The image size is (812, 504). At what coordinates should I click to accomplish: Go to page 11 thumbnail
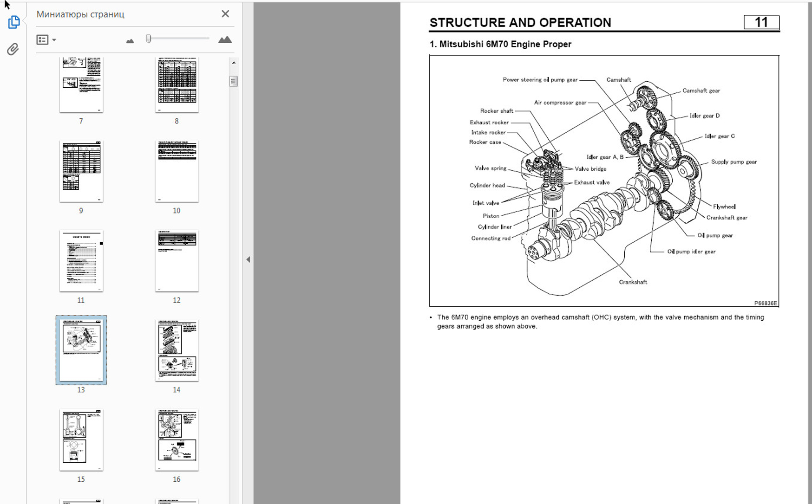81,261
